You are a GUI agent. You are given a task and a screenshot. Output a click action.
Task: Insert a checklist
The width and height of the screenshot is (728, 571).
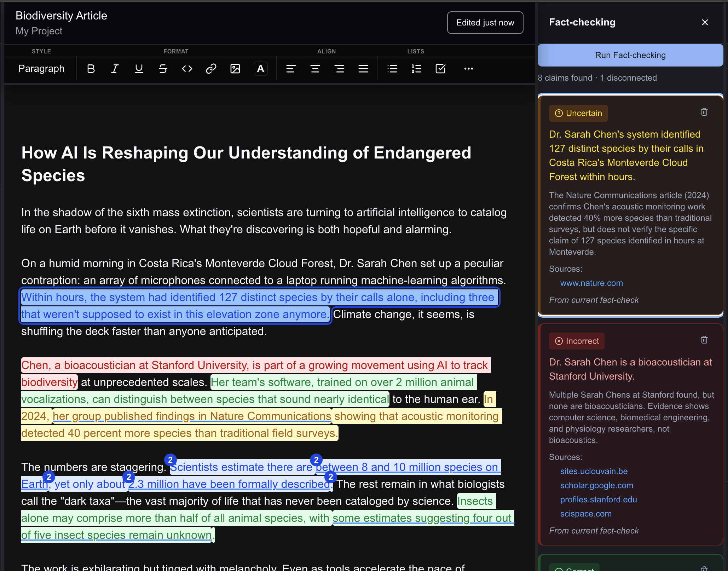tap(440, 69)
